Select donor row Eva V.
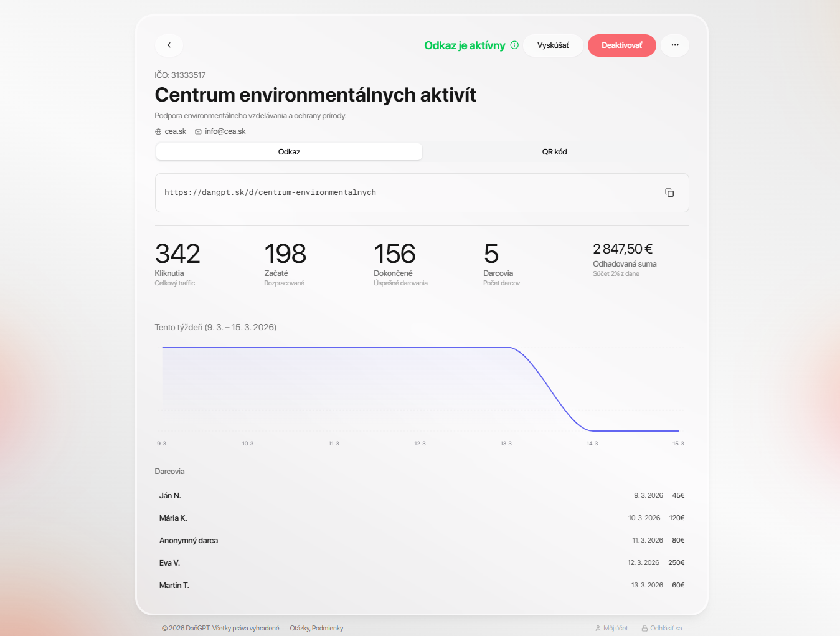Image resolution: width=840 pixels, height=636 pixels. click(x=422, y=563)
